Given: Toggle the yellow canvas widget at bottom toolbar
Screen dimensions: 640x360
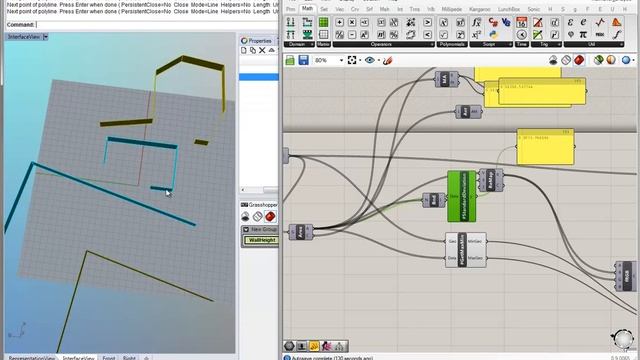Looking at the screenshot, I should point(314,346).
